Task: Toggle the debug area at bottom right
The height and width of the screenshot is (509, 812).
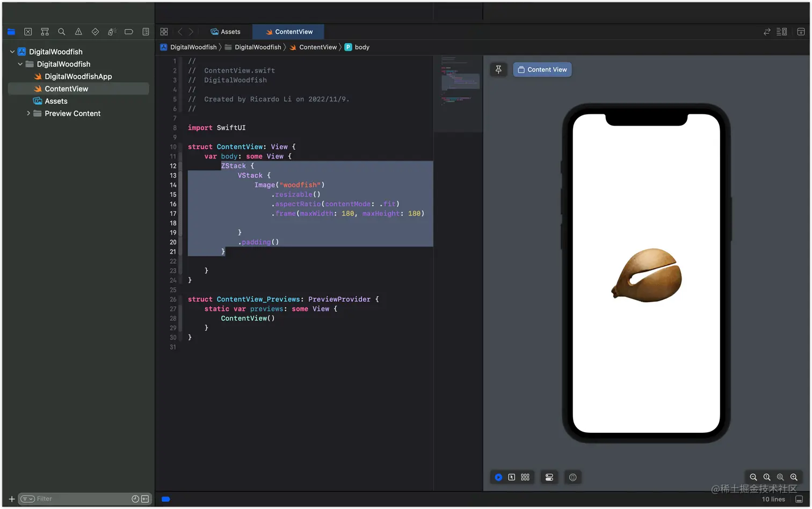Action: (799, 499)
